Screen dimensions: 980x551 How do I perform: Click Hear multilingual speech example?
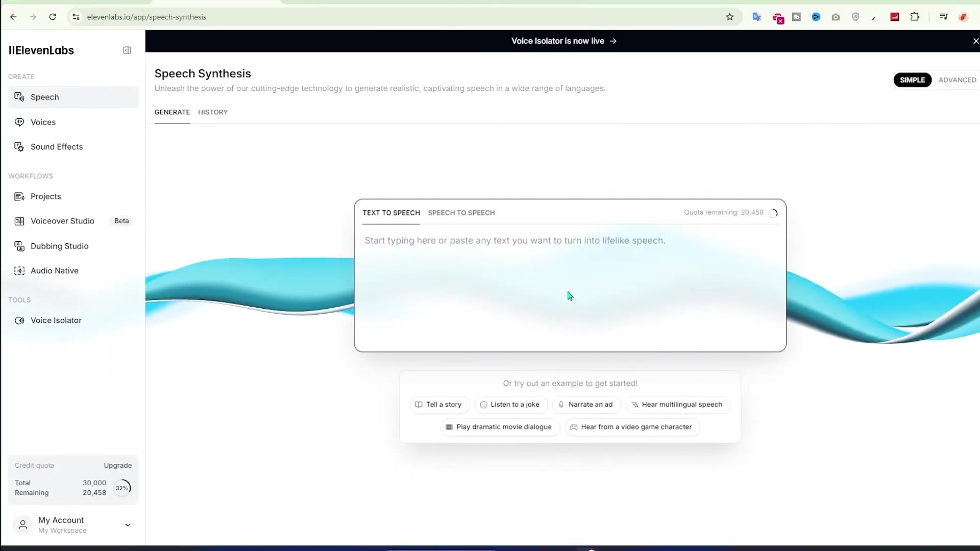[x=678, y=405]
